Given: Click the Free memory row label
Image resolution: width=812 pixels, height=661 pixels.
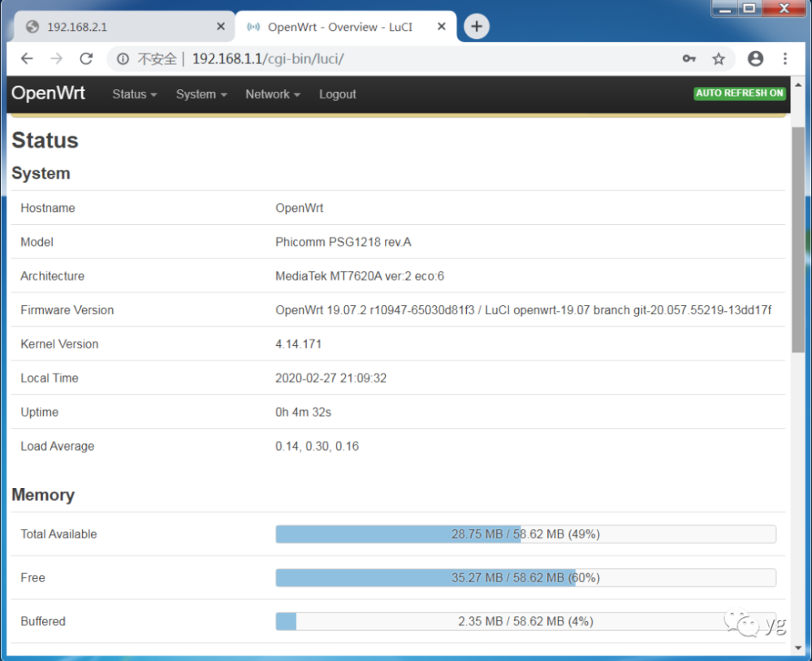Looking at the screenshot, I should coord(32,577).
